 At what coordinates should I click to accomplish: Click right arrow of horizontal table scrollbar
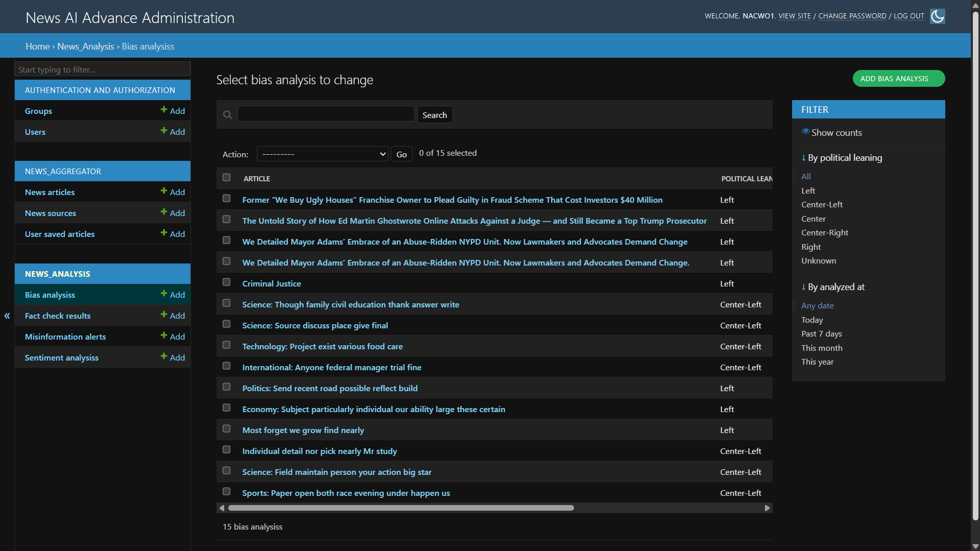pyautogui.click(x=767, y=508)
